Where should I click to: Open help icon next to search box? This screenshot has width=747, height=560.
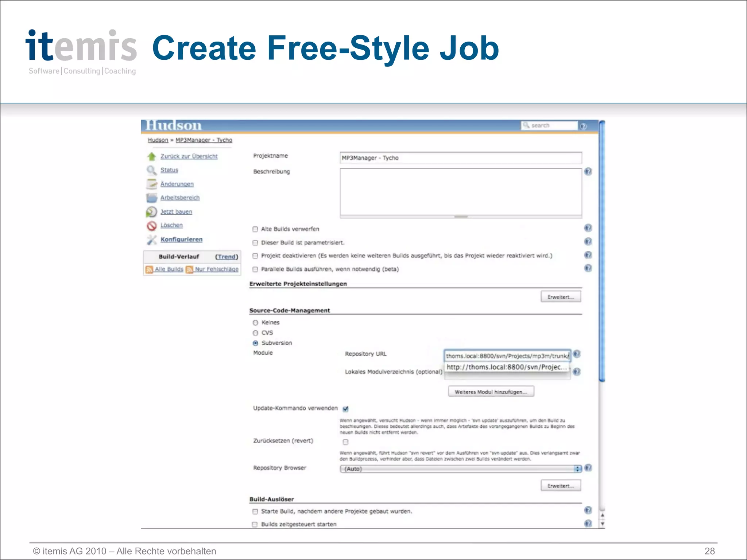[x=584, y=126]
